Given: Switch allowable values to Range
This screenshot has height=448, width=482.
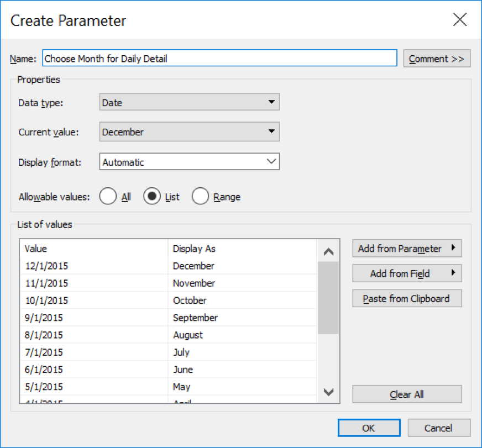Looking at the screenshot, I should pyautogui.click(x=201, y=196).
